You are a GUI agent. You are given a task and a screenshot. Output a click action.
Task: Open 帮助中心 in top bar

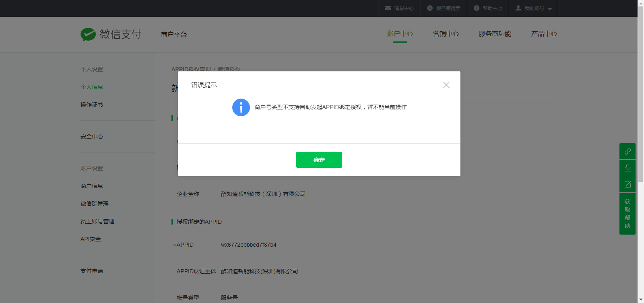click(x=492, y=8)
